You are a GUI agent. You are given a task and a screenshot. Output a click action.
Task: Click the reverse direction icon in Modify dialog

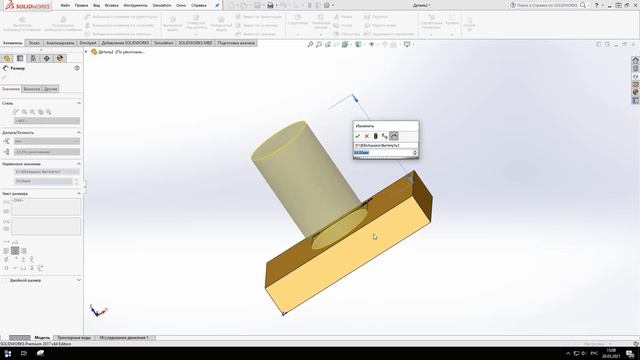384,136
